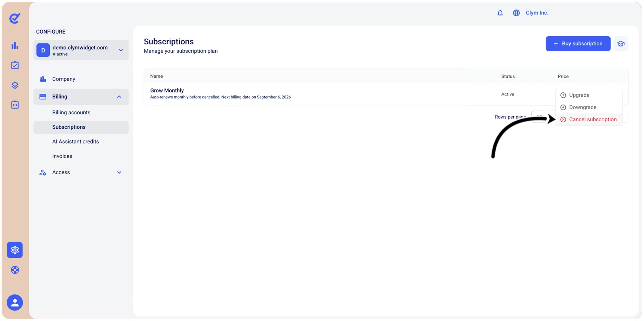This screenshot has width=644, height=321.
Task: Open the checklist clipboard icon in sidebar
Action: (15, 65)
